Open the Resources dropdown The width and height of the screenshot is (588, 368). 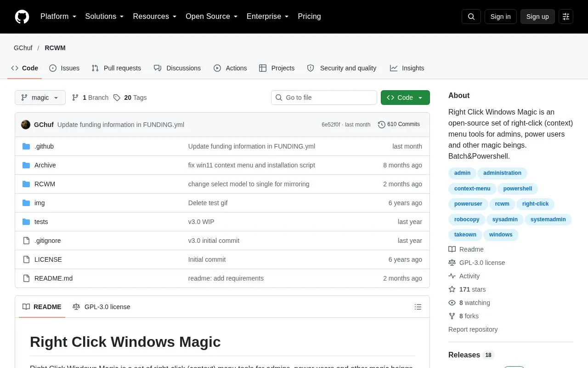point(155,17)
